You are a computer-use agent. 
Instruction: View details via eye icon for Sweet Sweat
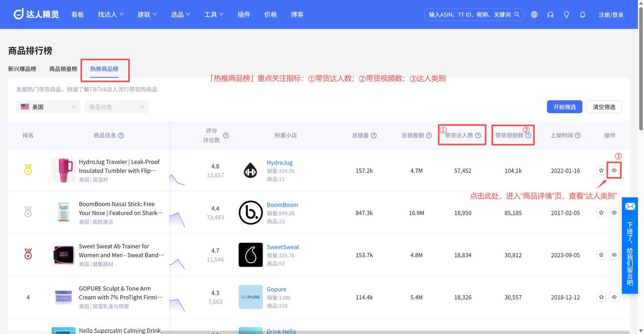pyautogui.click(x=614, y=255)
